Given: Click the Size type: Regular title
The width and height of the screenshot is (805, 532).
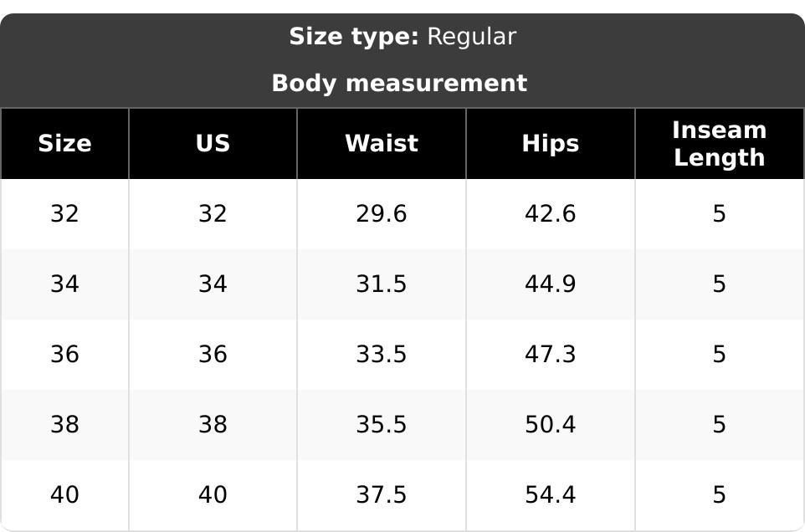Looking at the screenshot, I should click(402, 37).
